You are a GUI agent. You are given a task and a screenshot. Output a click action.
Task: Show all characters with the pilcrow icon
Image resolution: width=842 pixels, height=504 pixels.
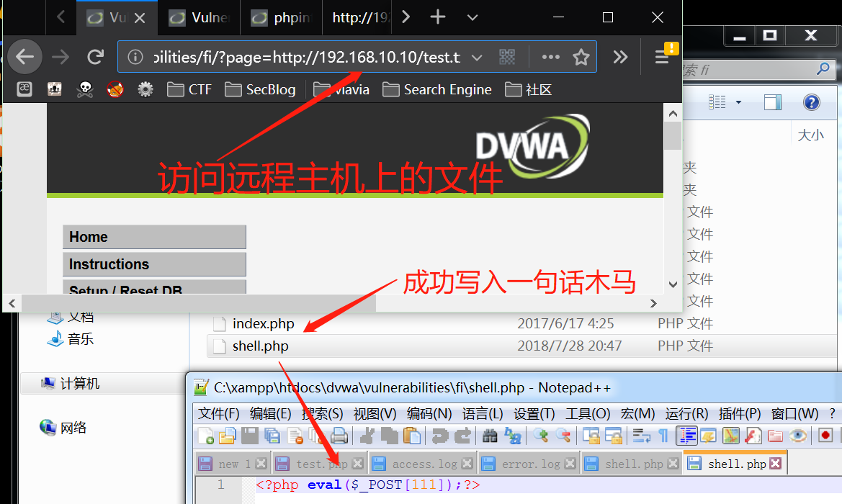pyautogui.click(x=663, y=436)
